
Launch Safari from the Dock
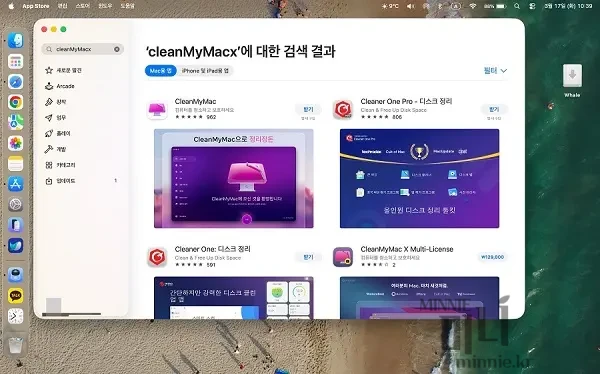click(x=16, y=82)
